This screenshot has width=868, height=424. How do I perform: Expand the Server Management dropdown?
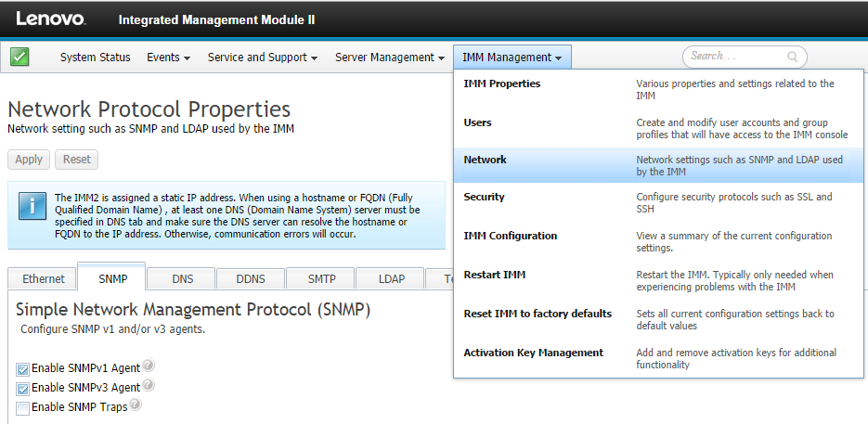[x=389, y=58]
